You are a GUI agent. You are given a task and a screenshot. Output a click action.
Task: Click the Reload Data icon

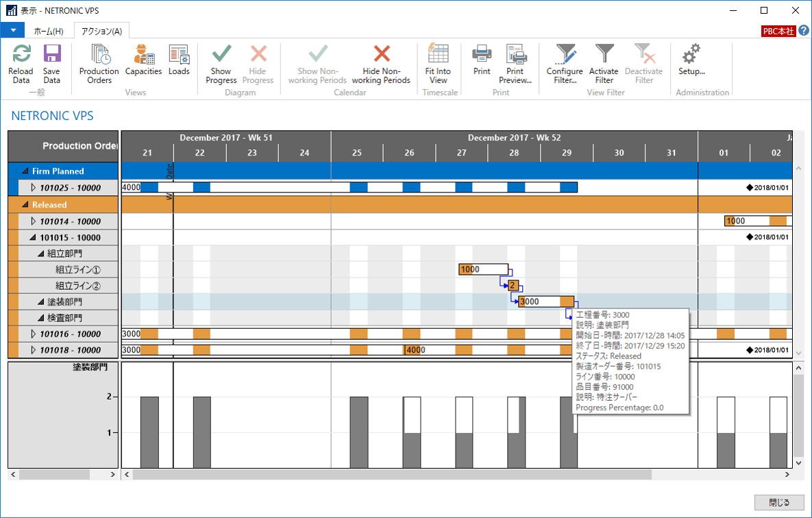[21, 56]
